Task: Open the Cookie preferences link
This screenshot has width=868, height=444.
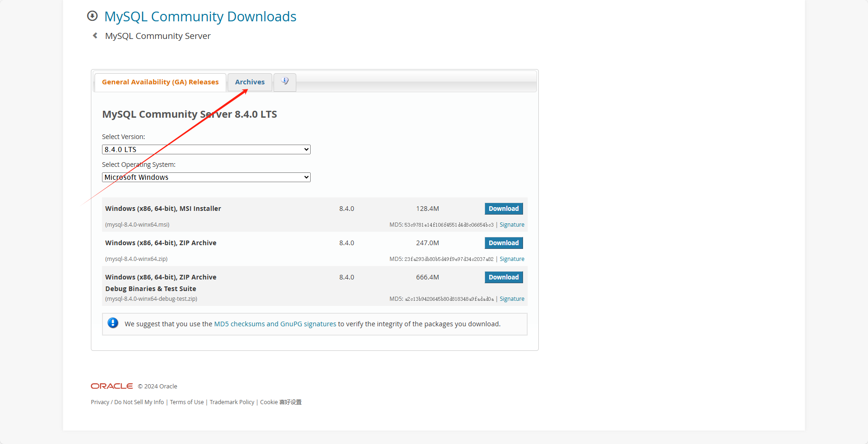Action: coord(281,402)
